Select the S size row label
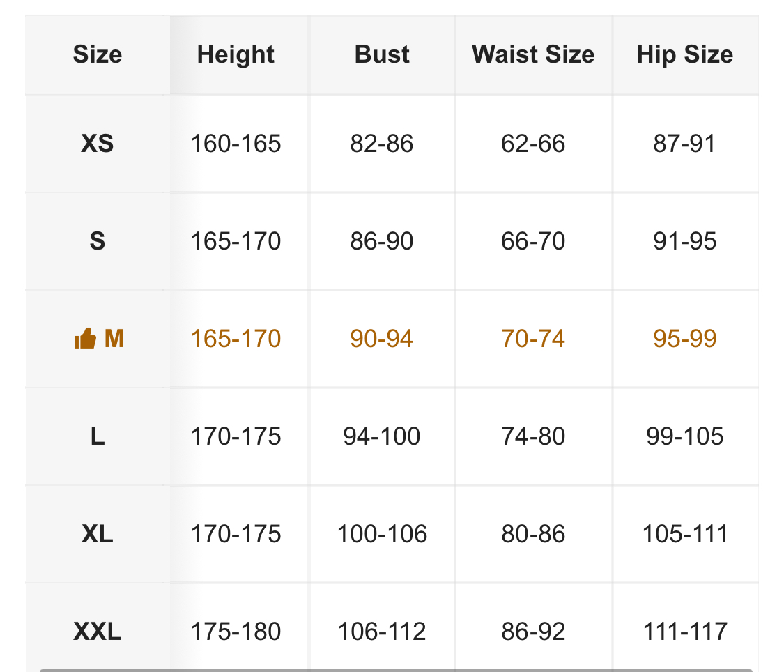The image size is (784, 672). (x=98, y=241)
